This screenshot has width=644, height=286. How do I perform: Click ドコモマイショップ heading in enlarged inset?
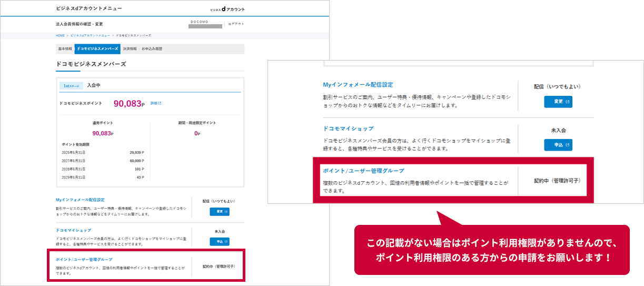pos(349,128)
